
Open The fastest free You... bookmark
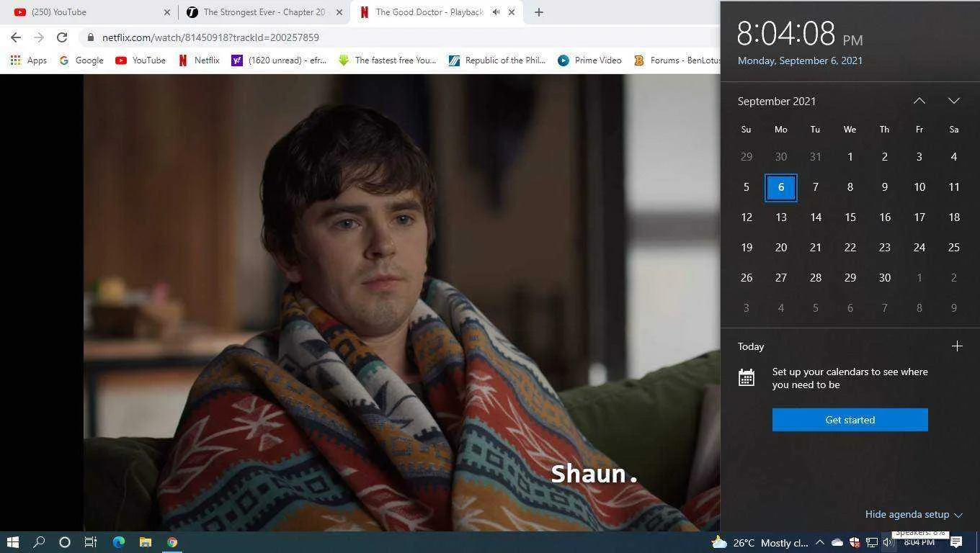tap(387, 60)
